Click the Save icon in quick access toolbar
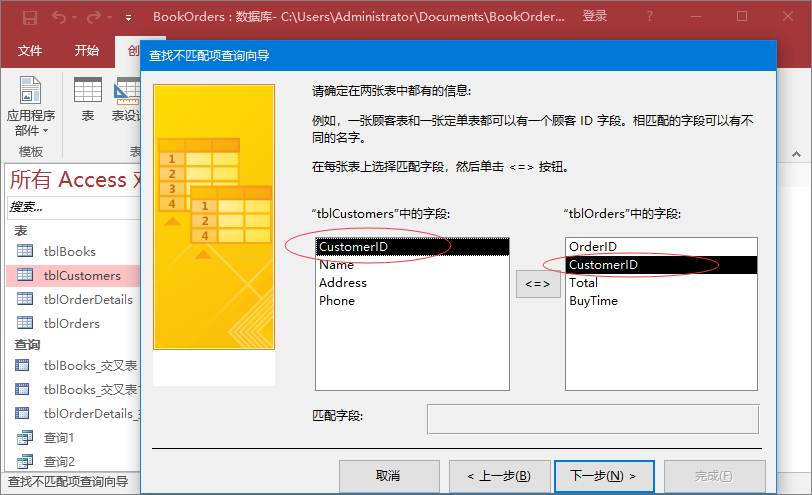This screenshot has height=495, width=812. 29,17
